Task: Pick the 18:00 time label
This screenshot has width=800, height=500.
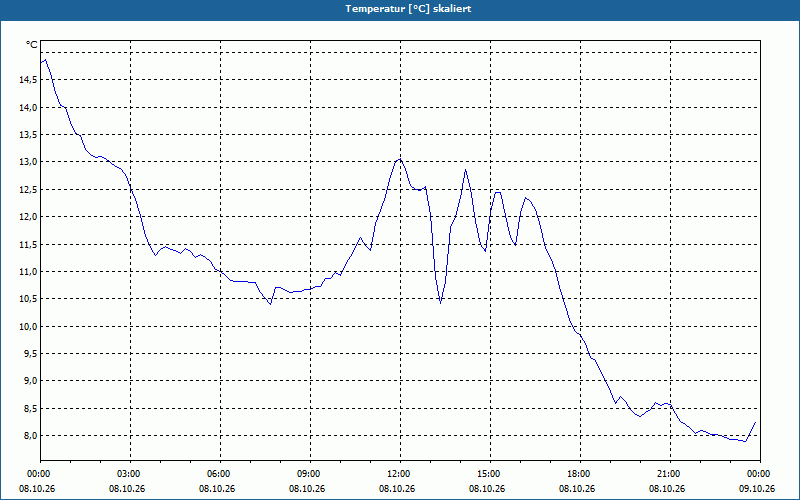Action: [x=580, y=474]
